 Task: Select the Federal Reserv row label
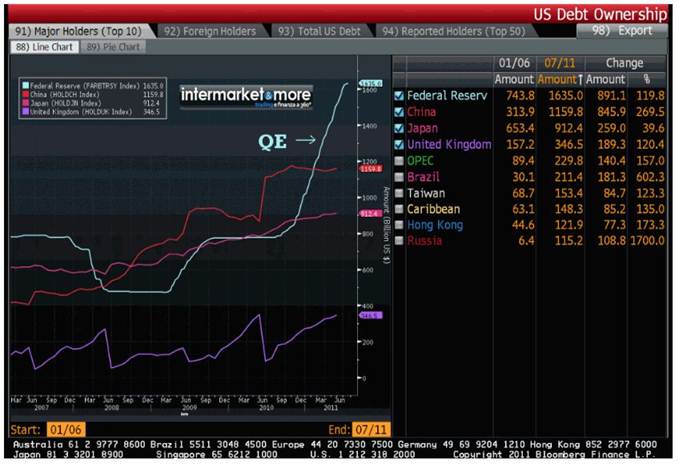pyautogui.click(x=447, y=96)
